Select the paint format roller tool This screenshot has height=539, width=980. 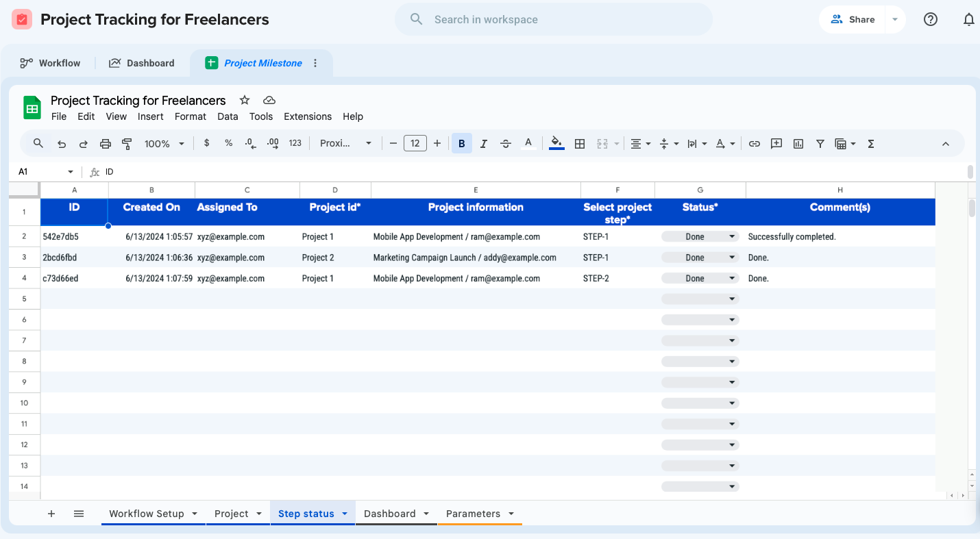[127, 144]
